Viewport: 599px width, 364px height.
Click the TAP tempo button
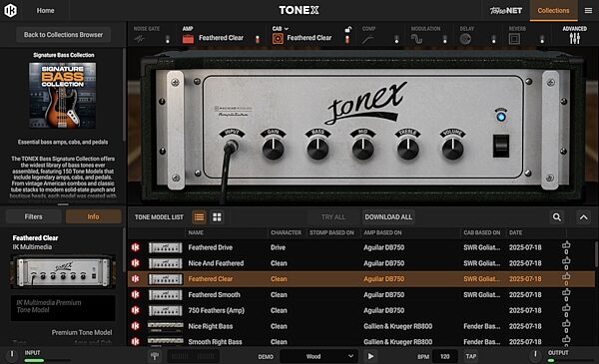coord(470,356)
